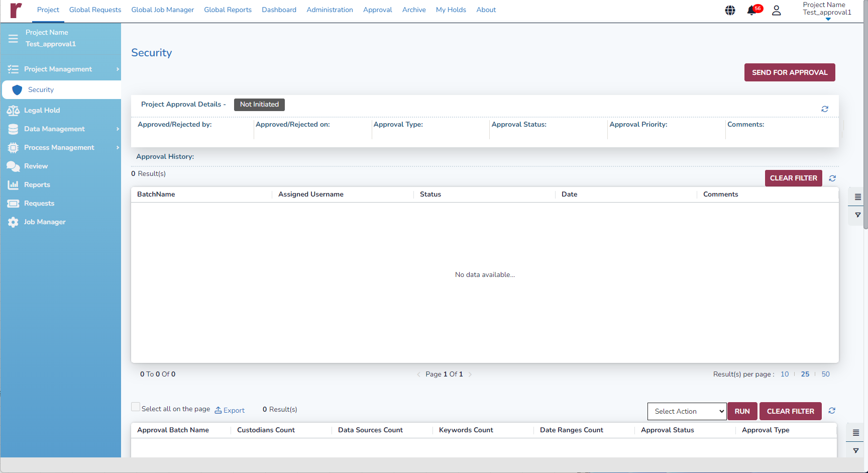
Task: Open filter funnel for Approval History grid
Action: [x=858, y=215]
